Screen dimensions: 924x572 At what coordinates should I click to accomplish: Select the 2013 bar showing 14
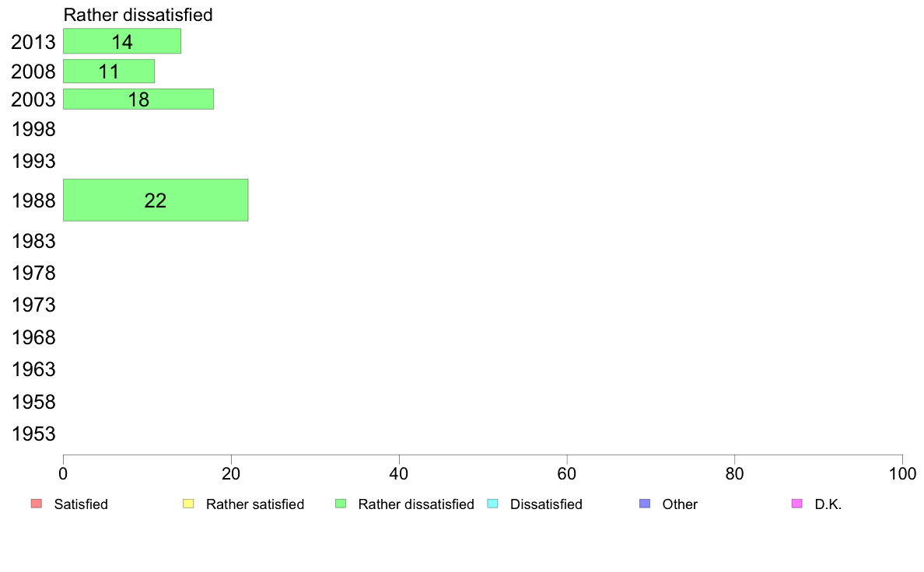pyautogui.click(x=122, y=41)
